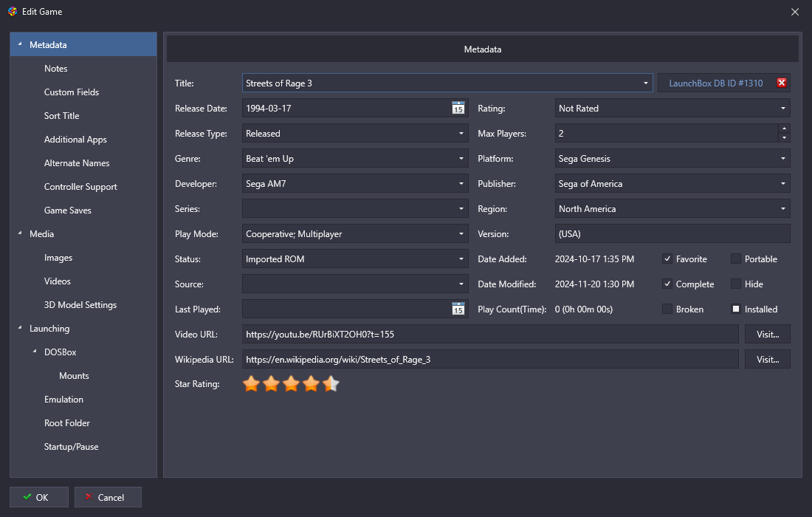Click the fifth star in Star Rating
812x517 pixels.
coord(331,383)
